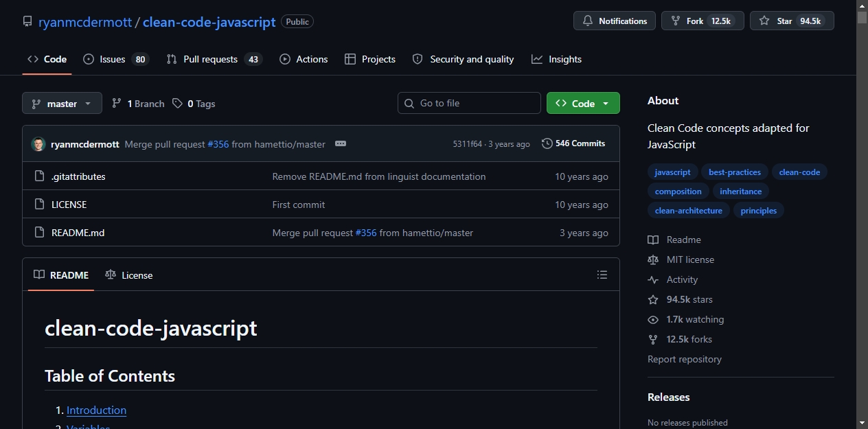The image size is (868, 429).
Task: Click the page scrollbar up arrow
Action: tap(862, 5)
